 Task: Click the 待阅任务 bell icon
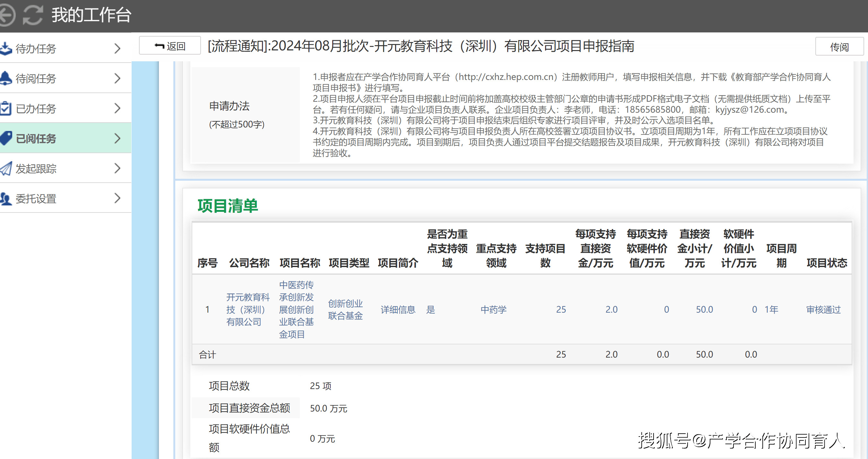[x=6, y=78]
